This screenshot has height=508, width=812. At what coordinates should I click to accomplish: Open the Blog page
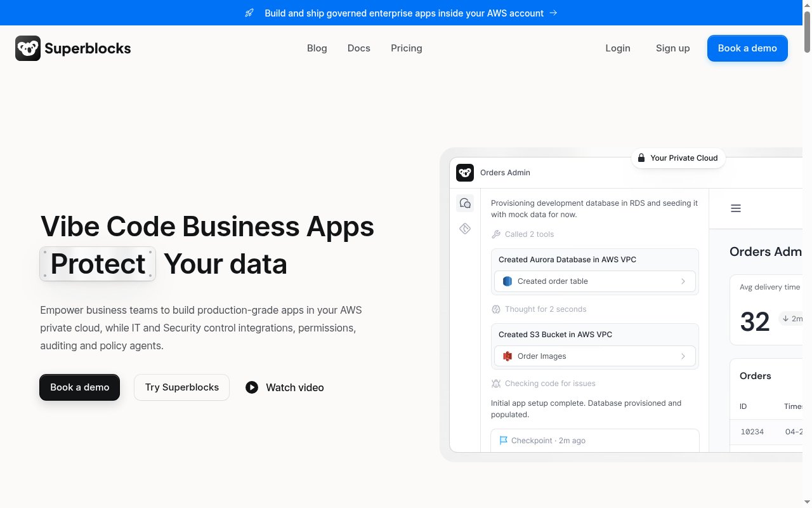(317, 48)
